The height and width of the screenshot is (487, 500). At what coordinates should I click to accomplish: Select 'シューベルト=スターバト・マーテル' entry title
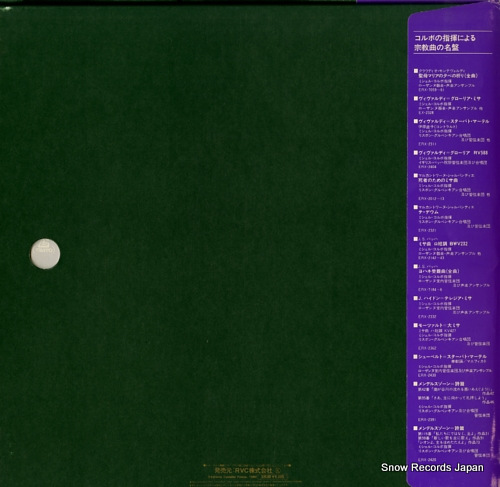click(452, 357)
